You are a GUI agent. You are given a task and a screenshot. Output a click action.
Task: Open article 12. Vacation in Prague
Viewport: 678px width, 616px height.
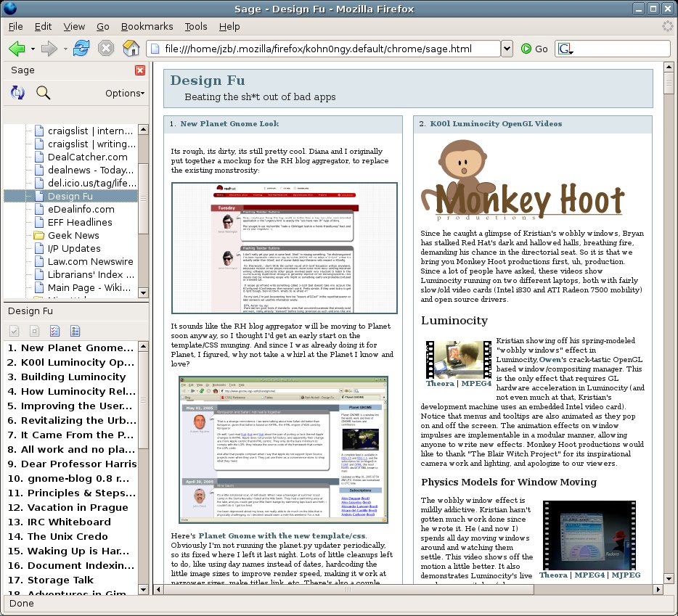pos(68,507)
